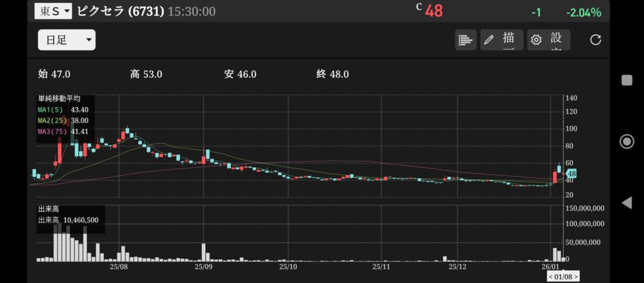The height and width of the screenshot is (283, 644).
Task: Open chart settings with the gear button
Action: pos(548,40)
